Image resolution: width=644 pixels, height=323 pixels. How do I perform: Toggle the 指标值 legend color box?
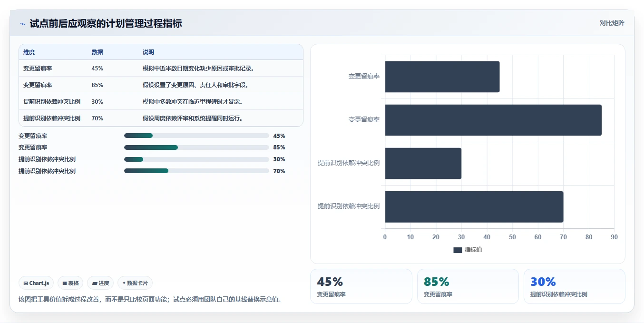coord(458,250)
